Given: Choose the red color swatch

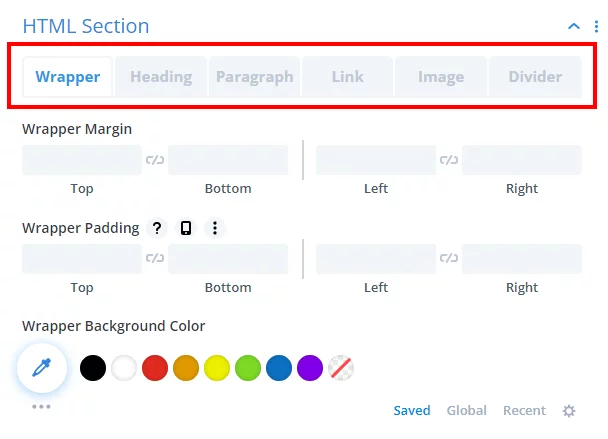Looking at the screenshot, I should coord(155,368).
